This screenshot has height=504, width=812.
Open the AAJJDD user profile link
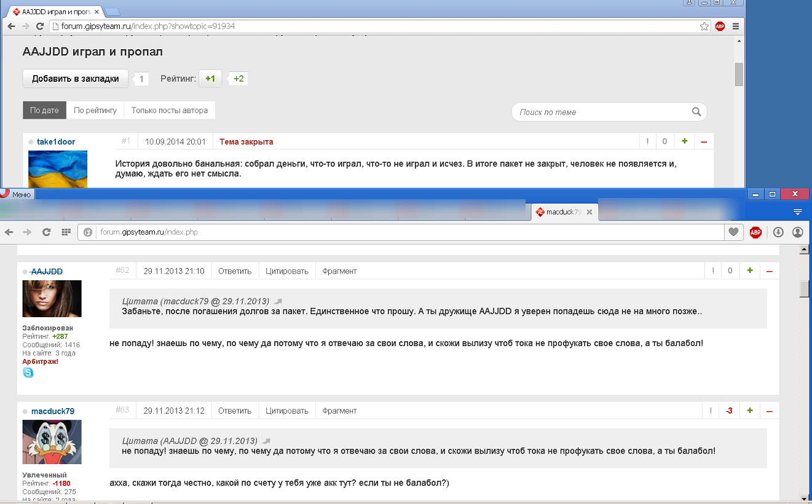[47, 272]
